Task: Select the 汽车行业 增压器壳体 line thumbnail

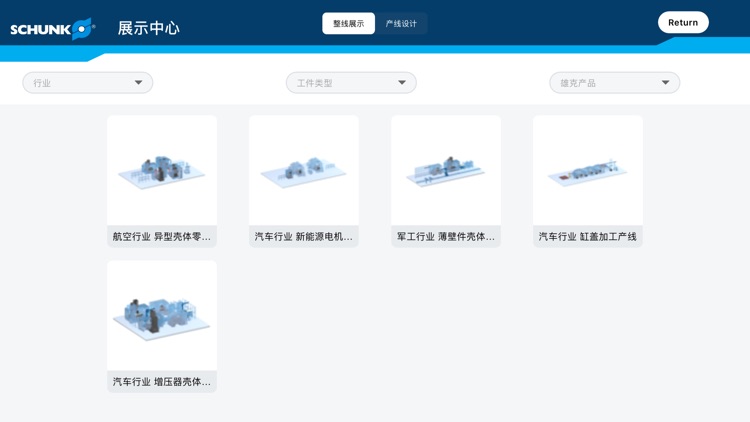Action: [162, 315]
